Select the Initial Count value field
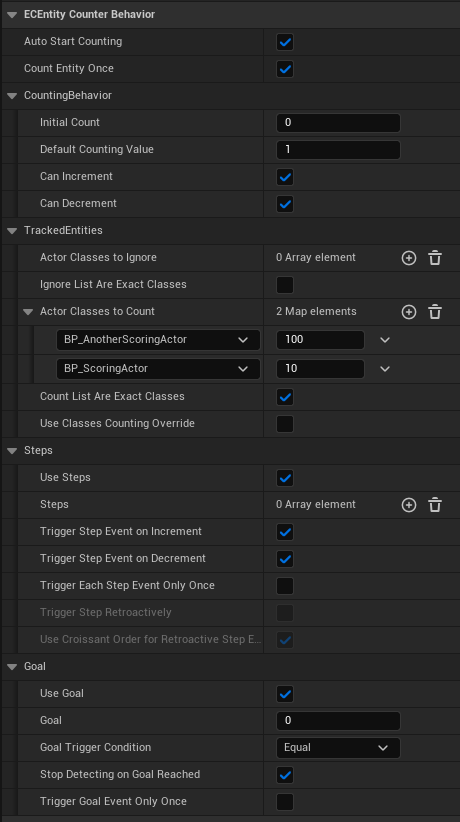Image resolution: width=460 pixels, height=822 pixels. coord(338,123)
